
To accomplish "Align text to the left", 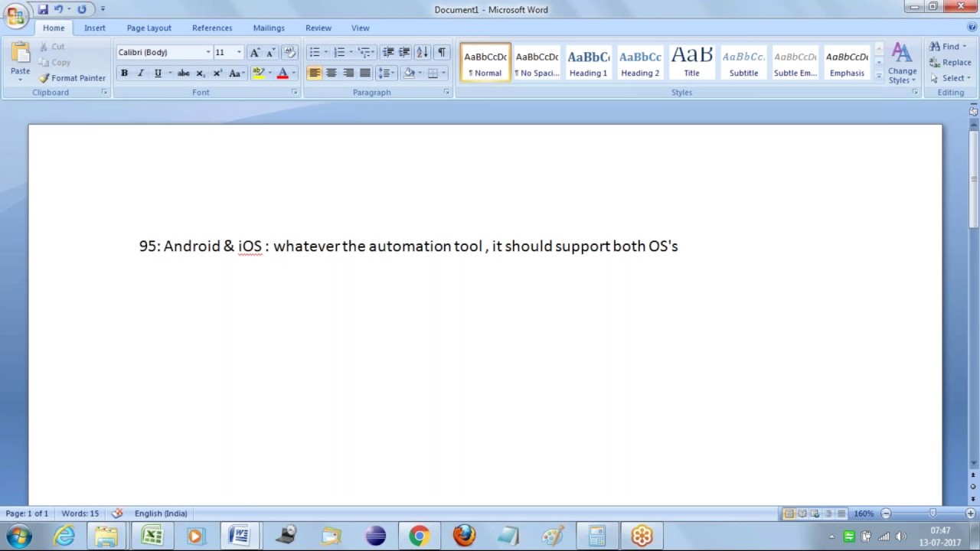I will click(315, 73).
